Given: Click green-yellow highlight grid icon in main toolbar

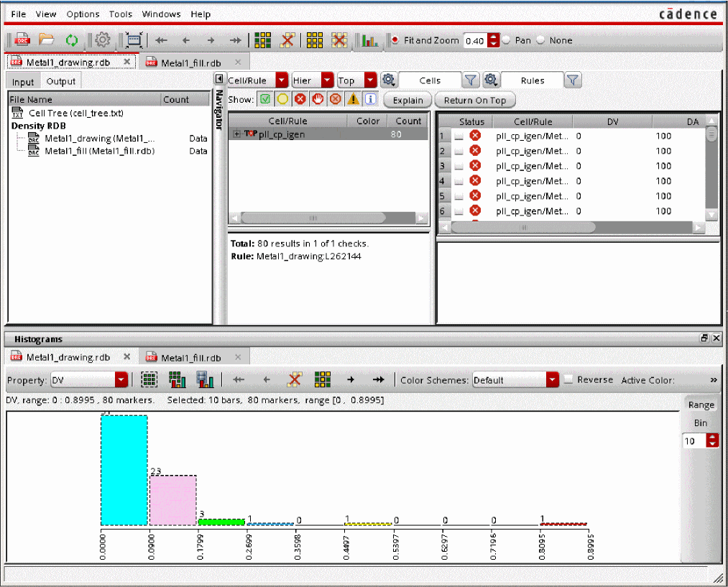Looking at the screenshot, I should click(263, 40).
